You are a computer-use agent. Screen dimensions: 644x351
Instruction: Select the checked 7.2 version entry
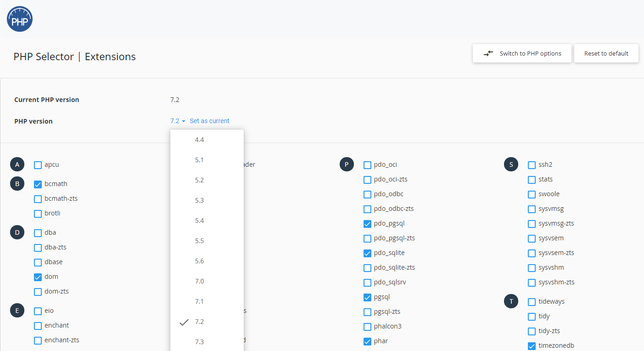pyautogui.click(x=207, y=322)
